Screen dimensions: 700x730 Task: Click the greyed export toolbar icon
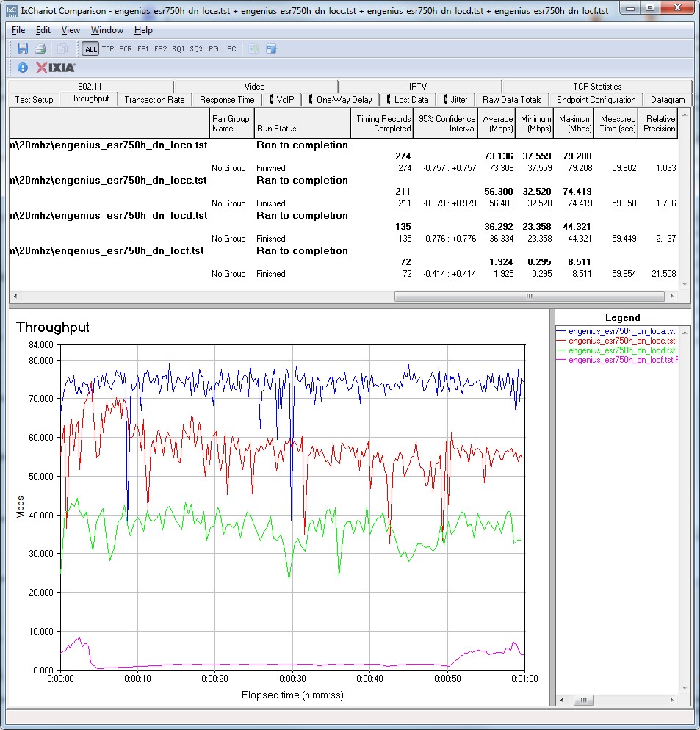click(x=254, y=48)
